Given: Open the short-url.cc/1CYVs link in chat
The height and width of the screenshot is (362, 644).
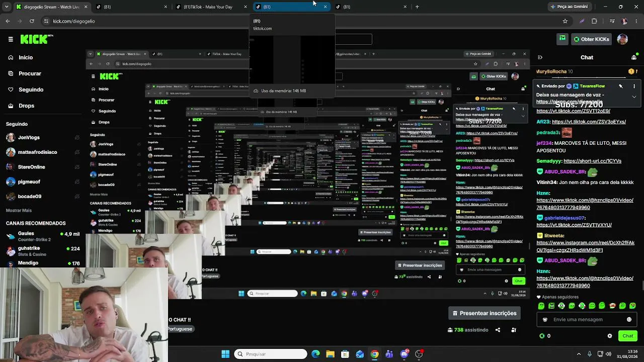Looking at the screenshot, I should click(x=592, y=161).
